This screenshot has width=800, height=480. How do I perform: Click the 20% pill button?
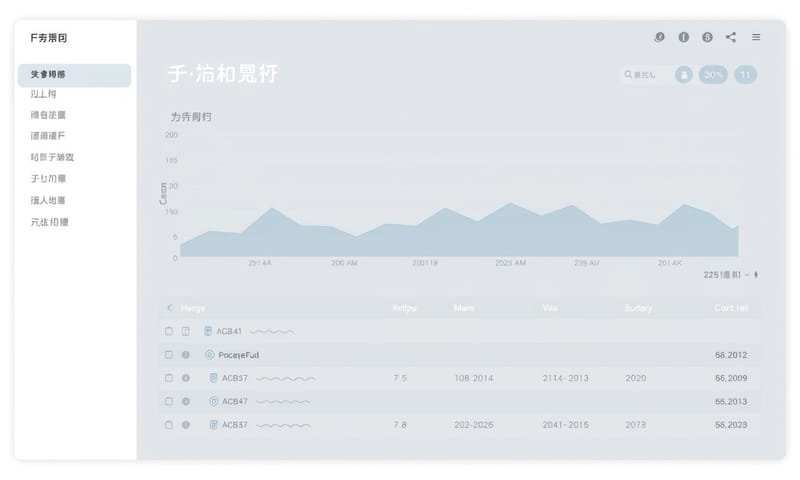(x=713, y=75)
